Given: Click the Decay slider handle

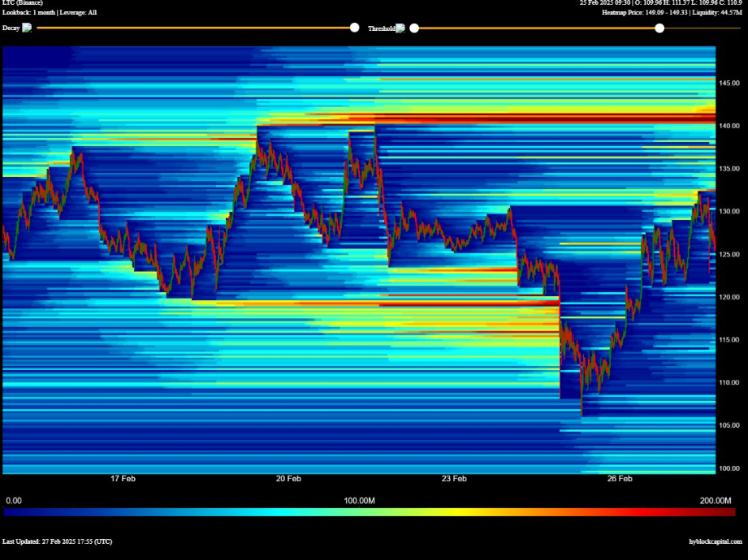Looking at the screenshot, I should tap(354, 28).
